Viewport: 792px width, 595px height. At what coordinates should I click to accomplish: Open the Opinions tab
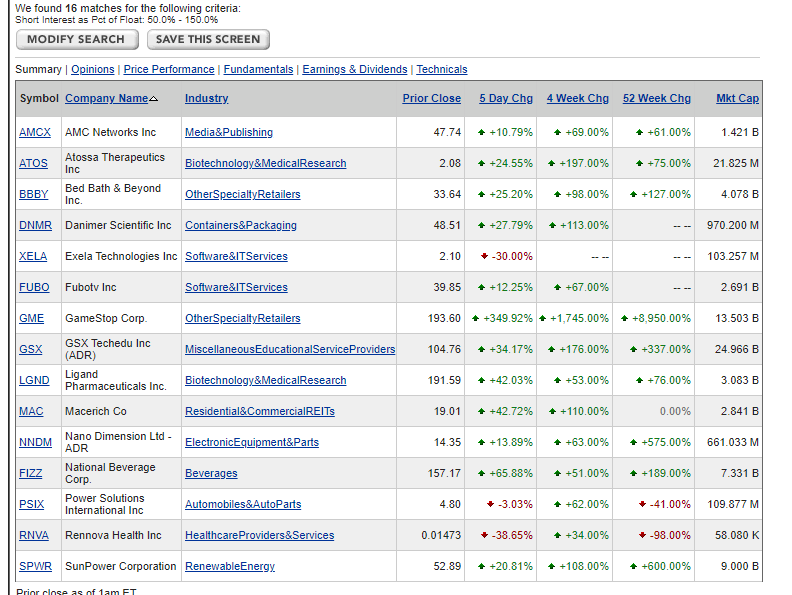point(92,69)
